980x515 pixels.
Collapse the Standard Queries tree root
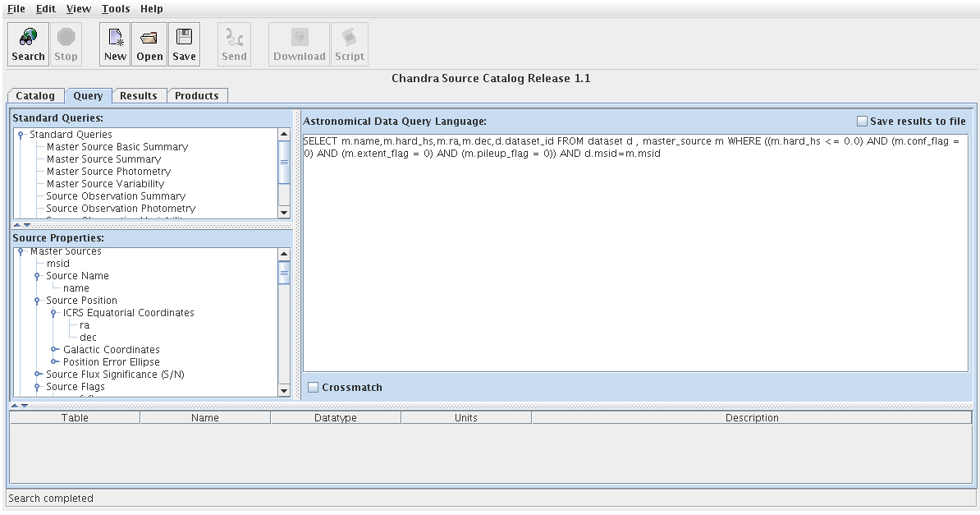[21, 135]
